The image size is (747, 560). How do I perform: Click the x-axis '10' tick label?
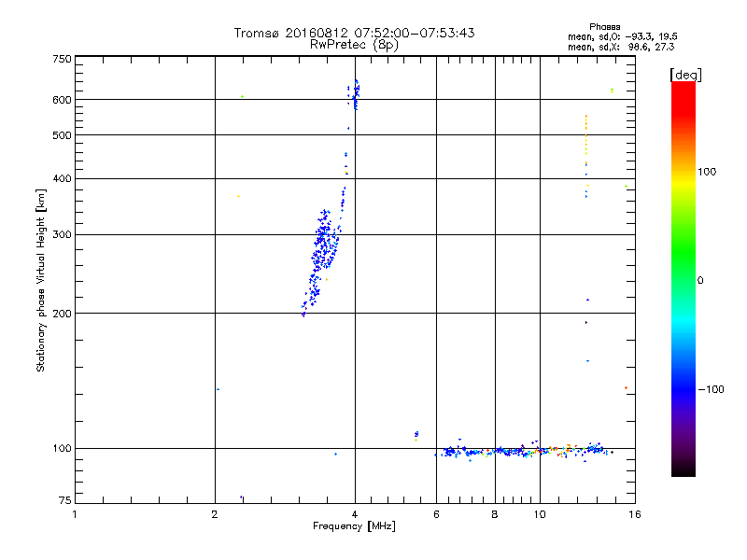(540, 514)
